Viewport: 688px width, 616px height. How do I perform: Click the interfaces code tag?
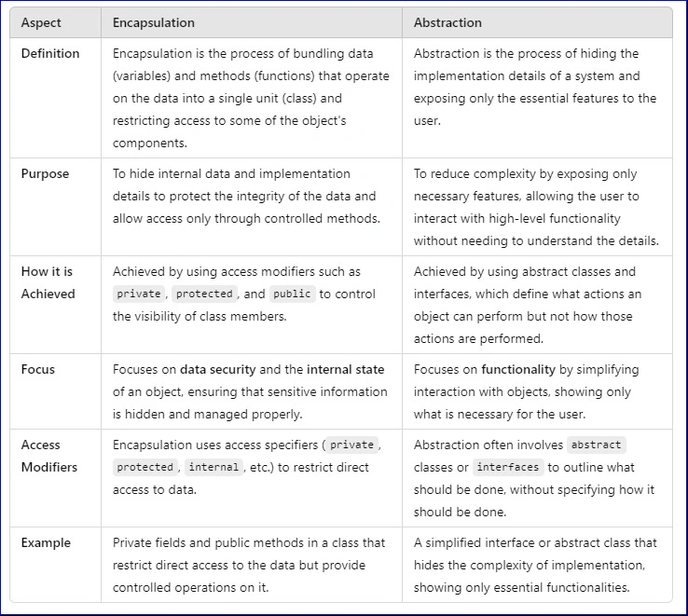(508, 467)
